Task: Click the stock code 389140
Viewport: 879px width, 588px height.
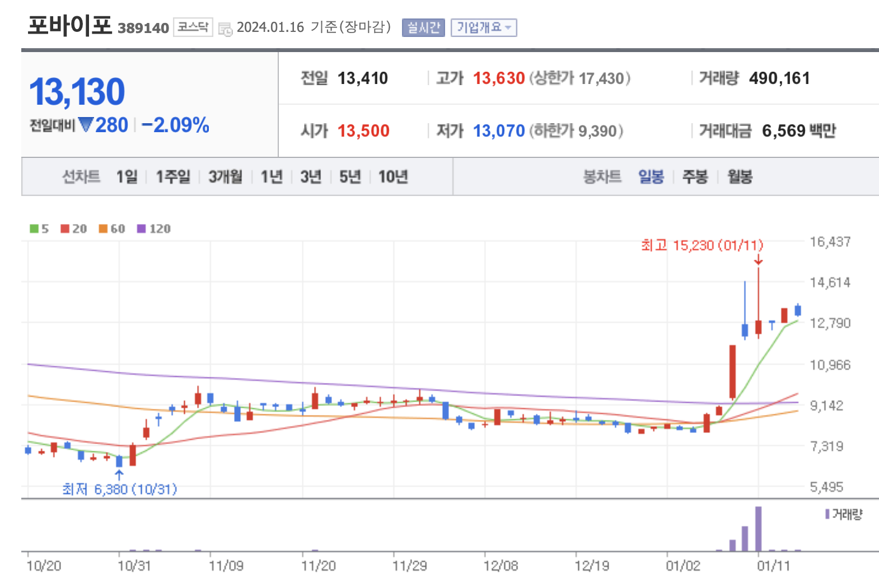Action: click(143, 28)
